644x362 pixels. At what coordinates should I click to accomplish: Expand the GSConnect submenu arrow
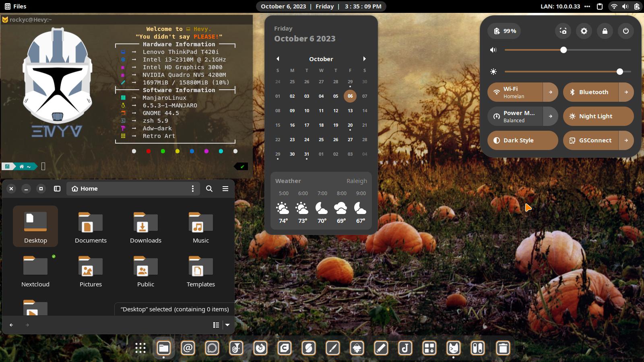(626, 140)
